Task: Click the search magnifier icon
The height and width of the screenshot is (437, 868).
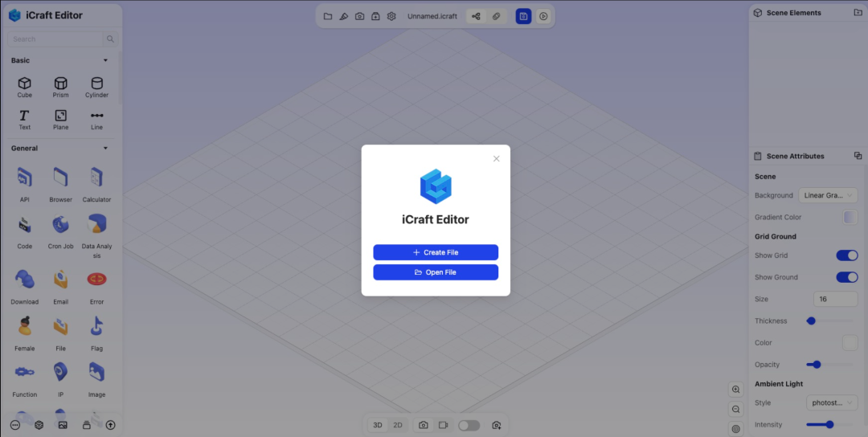Action: tap(110, 39)
